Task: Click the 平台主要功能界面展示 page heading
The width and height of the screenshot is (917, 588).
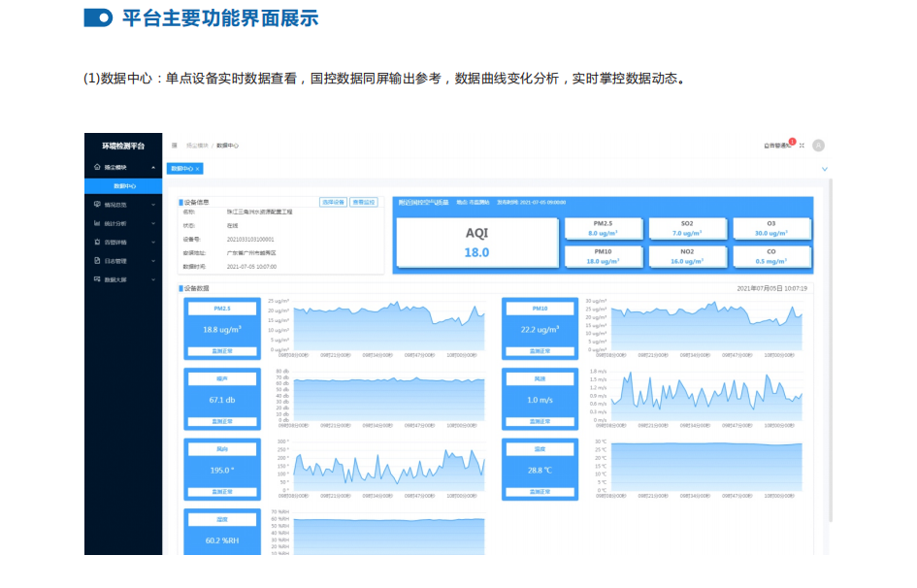Action: click(220, 18)
